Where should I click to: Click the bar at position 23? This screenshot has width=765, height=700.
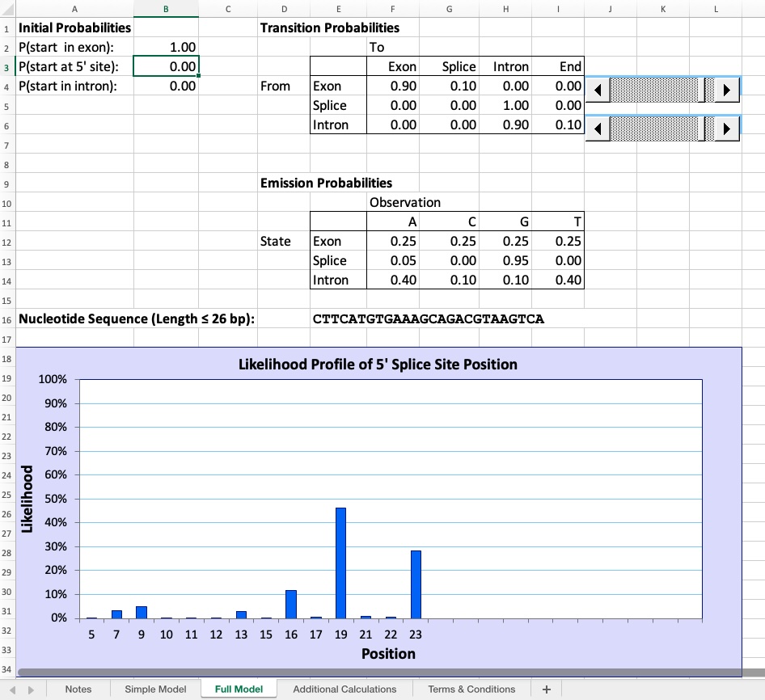(x=416, y=584)
